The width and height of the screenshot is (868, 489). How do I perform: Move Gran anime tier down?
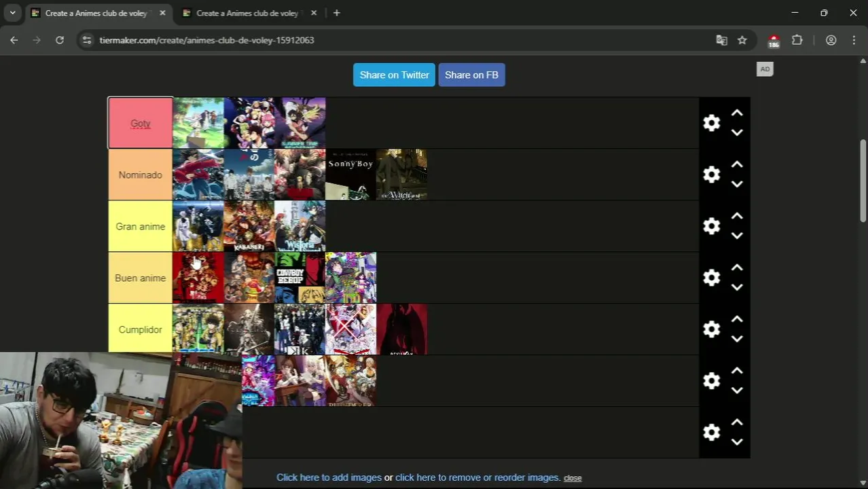tap(737, 236)
